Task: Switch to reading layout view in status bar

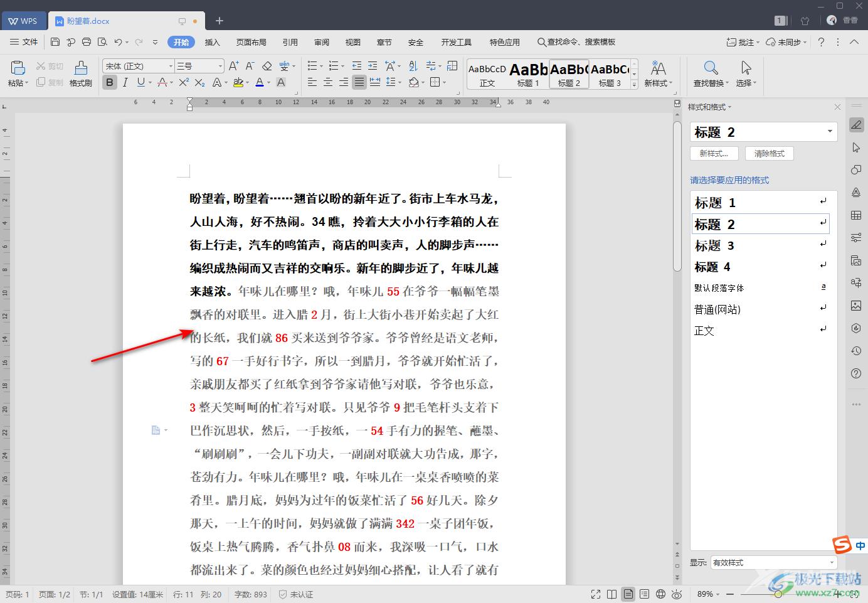Action: (x=612, y=594)
